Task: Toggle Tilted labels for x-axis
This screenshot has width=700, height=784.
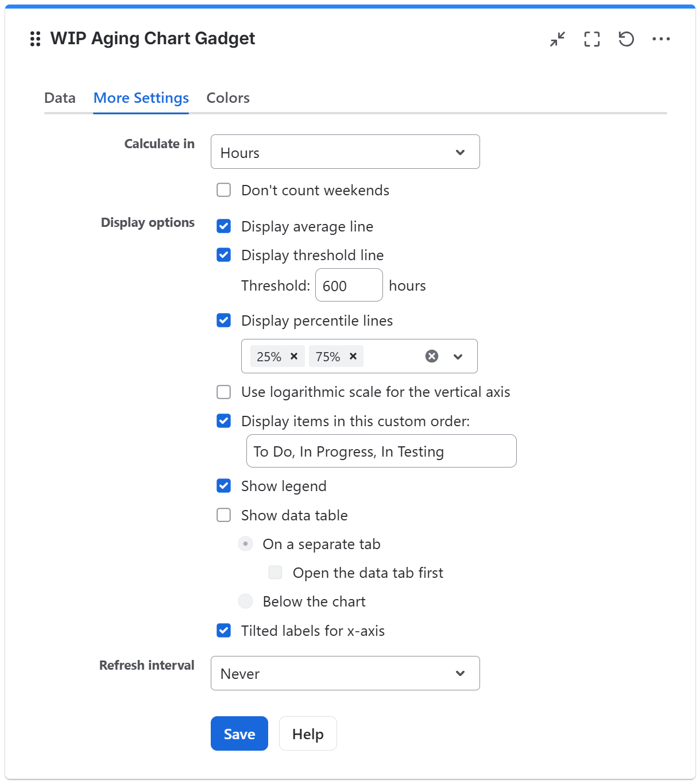Action: tap(224, 631)
